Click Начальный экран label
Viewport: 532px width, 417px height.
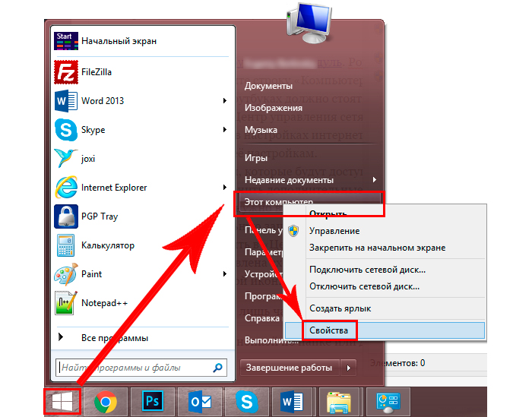coord(119,41)
